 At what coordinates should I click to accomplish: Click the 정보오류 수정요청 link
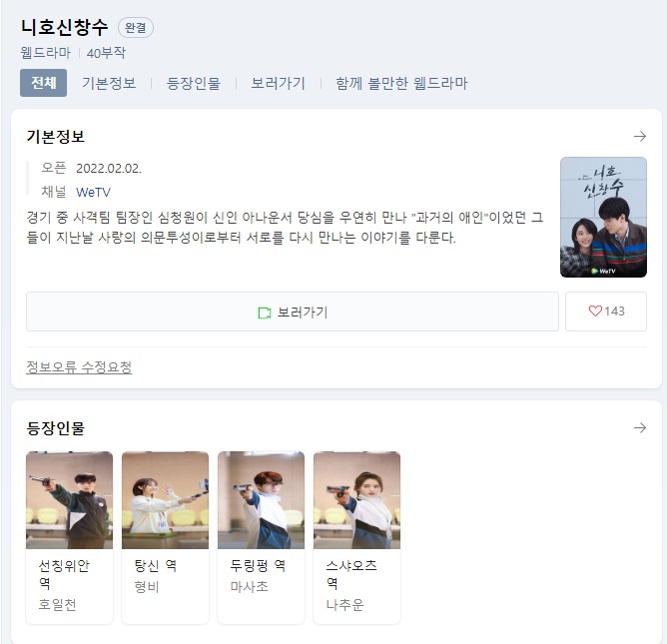click(79, 367)
